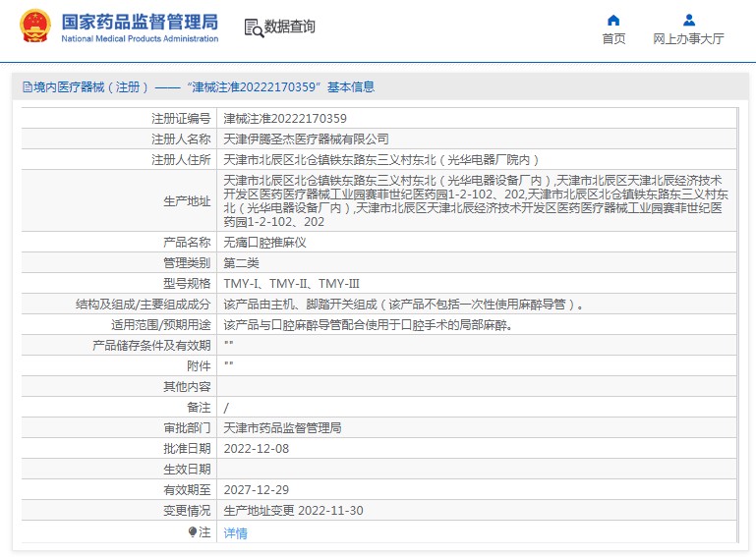
Task: Select expiry date 2027-12-29
Action: pyautogui.click(x=256, y=490)
